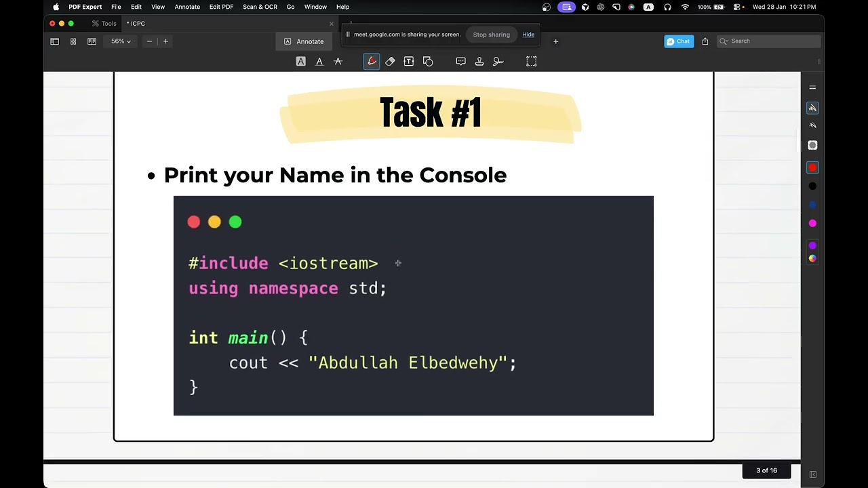Open the pen options hamburger menu

[x=812, y=87]
